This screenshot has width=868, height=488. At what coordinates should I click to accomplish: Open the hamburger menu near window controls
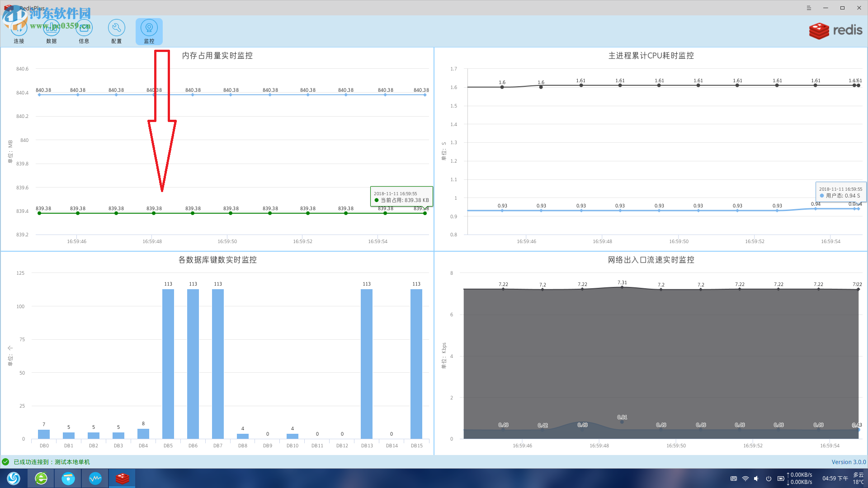point(809,8)
